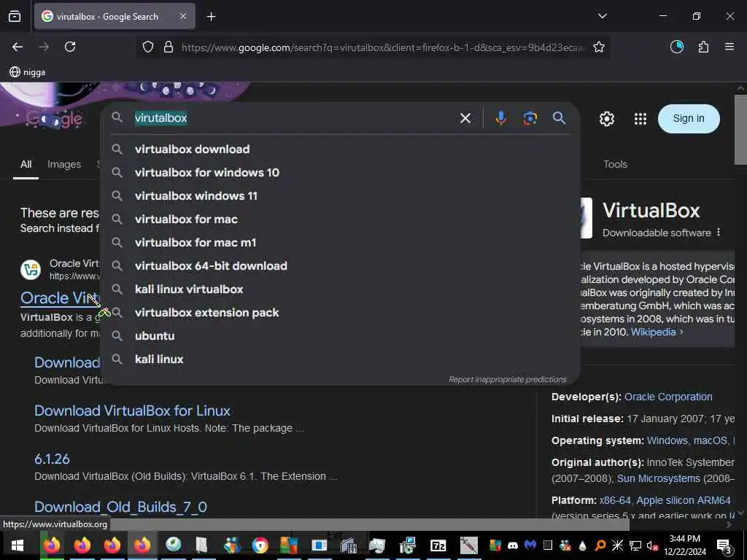Click the Sun Microsystems link
This screenshot has width=747, height=560.
(x=659, y=478)
